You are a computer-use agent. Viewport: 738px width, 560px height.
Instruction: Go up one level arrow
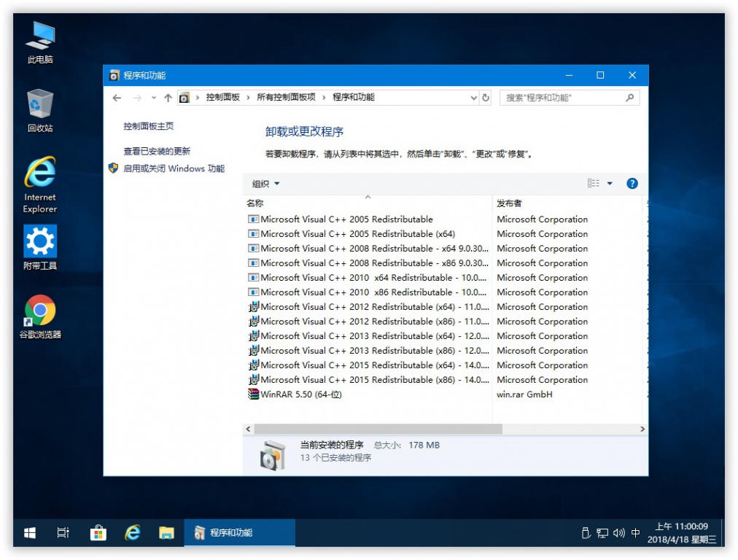click(168, 98)
